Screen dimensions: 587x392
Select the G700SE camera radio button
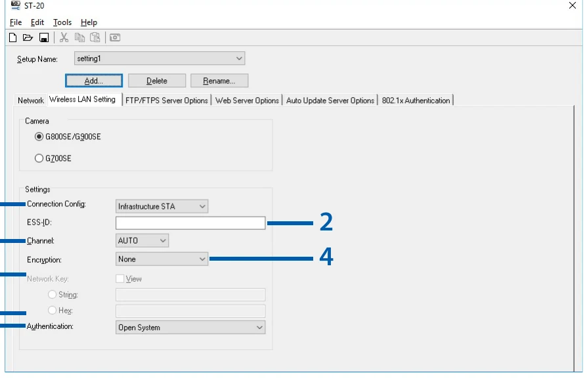pos(39,158)
